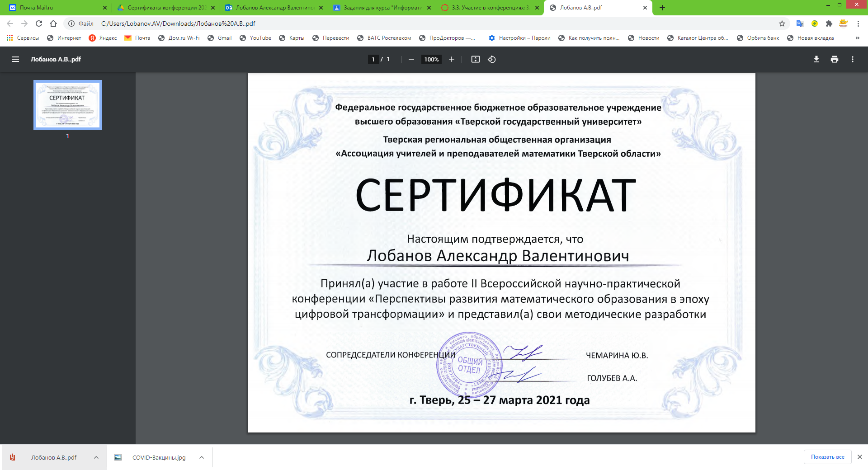Print the PDF document
Viewport: 868px width, 470px height.
click(834, 59)
